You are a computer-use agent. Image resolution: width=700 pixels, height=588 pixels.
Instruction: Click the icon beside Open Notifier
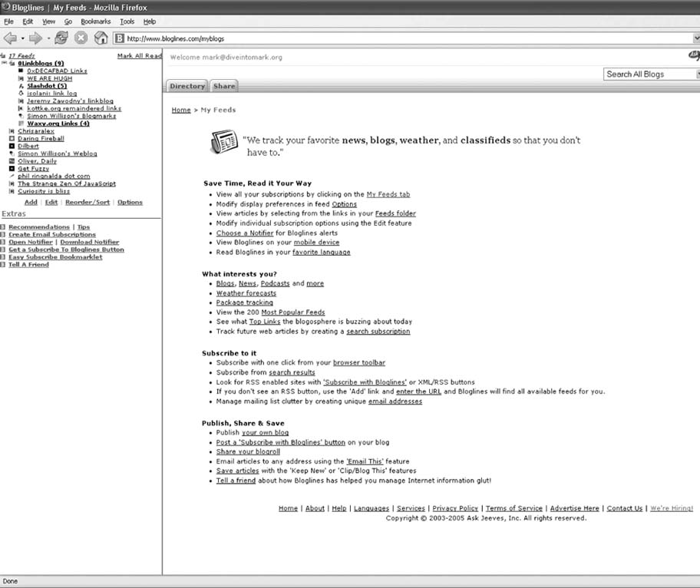tap(2, 242)
